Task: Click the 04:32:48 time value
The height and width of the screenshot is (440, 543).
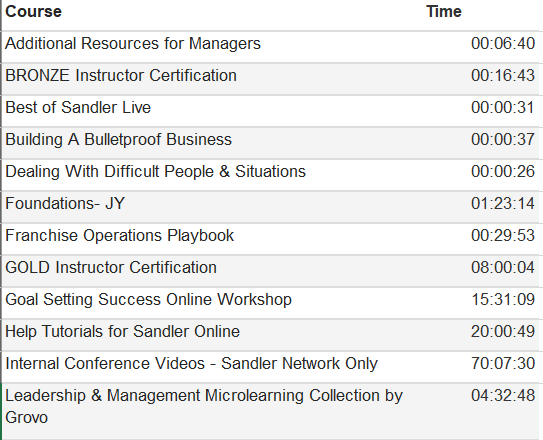Action: 503,395
